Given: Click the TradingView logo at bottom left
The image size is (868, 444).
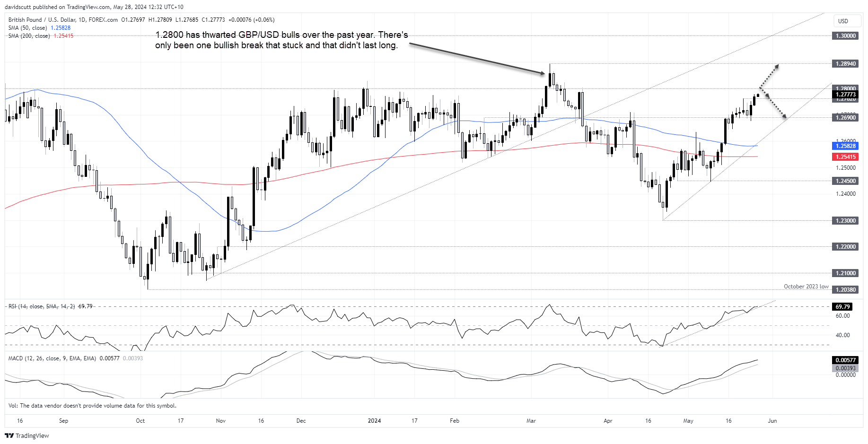Looking at the screenshot, I should [27, 435].
